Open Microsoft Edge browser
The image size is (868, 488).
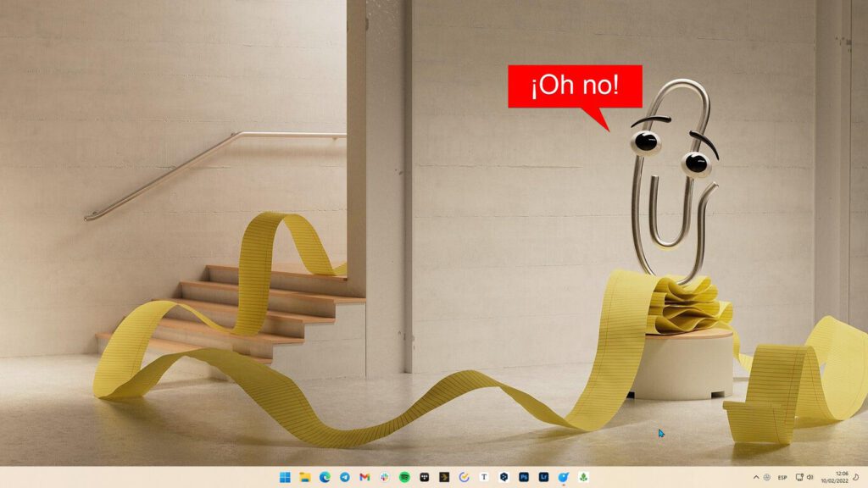[324, 475]
